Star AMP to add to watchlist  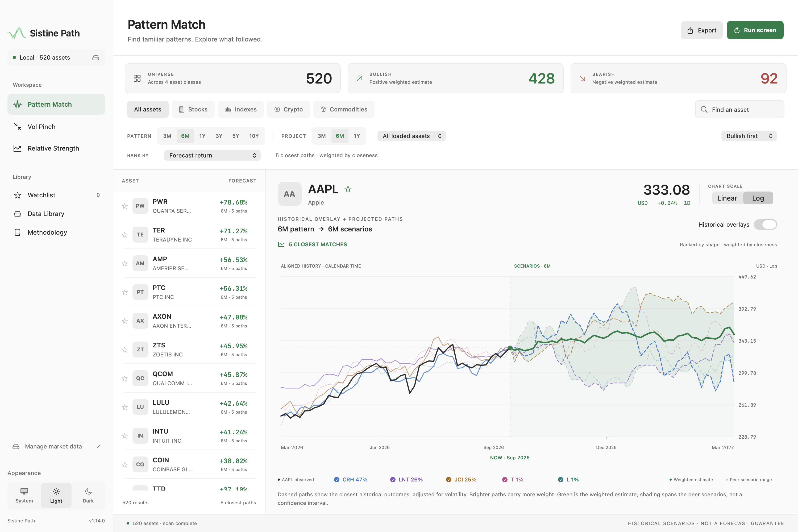click(x=125, y=264)
